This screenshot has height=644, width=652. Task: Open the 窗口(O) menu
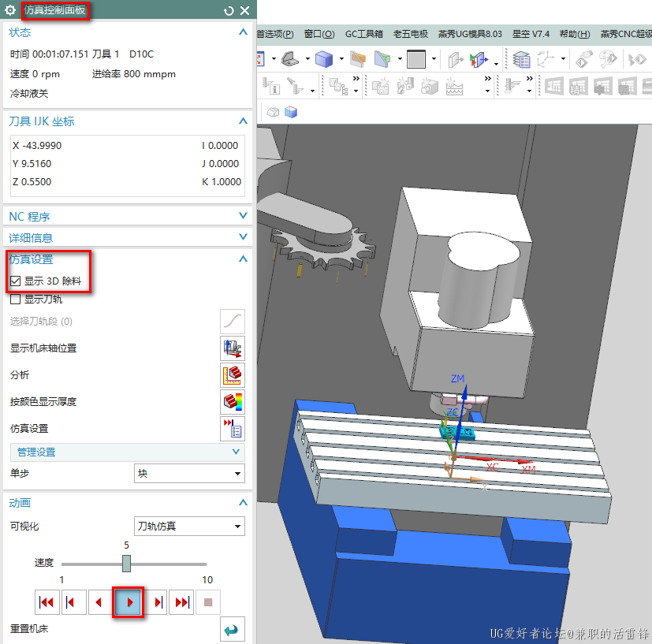(x=319, y=34)
